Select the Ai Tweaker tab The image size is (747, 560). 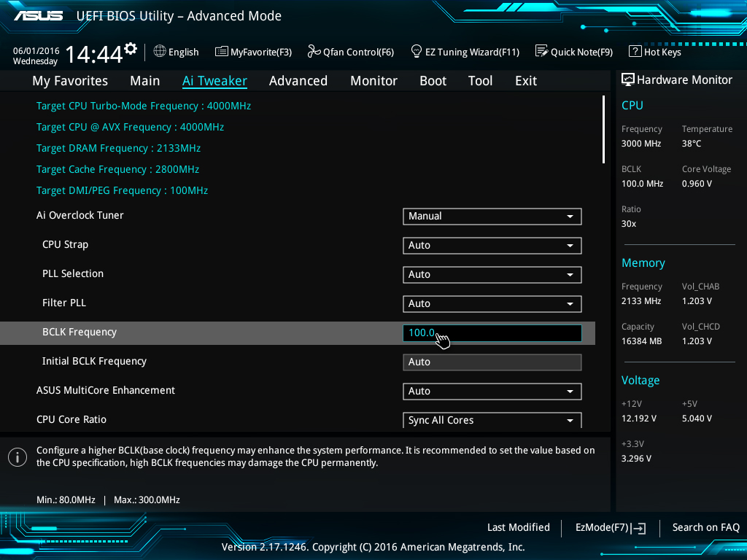(x=214, y=81)
